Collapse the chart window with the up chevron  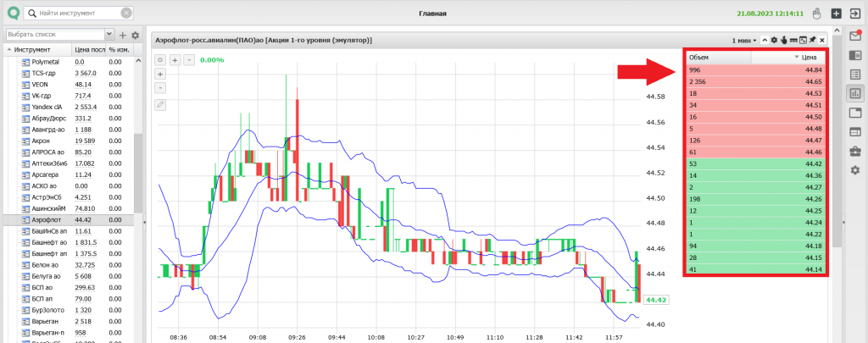[765, 41]
